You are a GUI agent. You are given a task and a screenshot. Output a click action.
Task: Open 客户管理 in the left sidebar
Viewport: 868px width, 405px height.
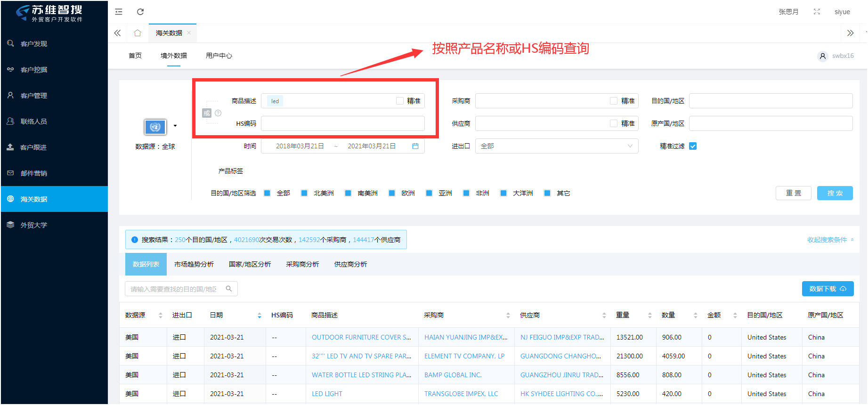coord(34,96)
